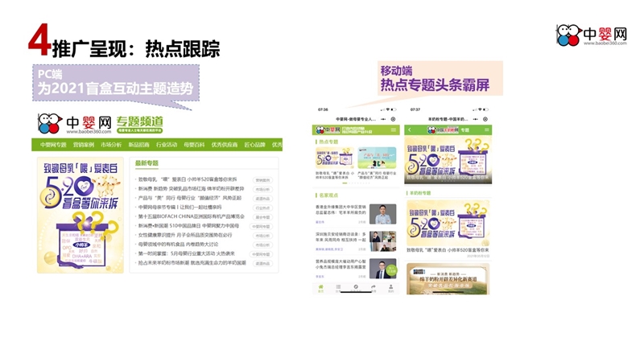The width and height of the screenshot is (644, 362).
Task: Tap the mini-program close circle on the left phone
Action: (x=393, y=118)
